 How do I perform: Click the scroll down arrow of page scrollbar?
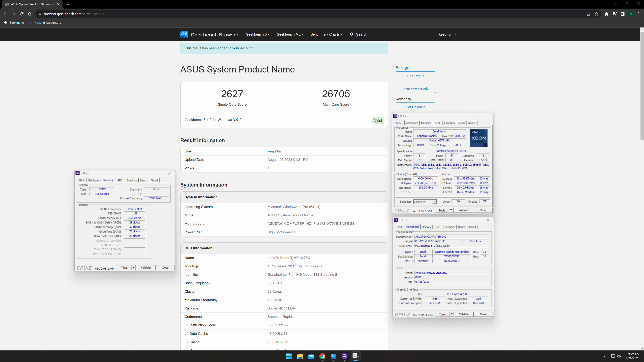coord(642,348)
